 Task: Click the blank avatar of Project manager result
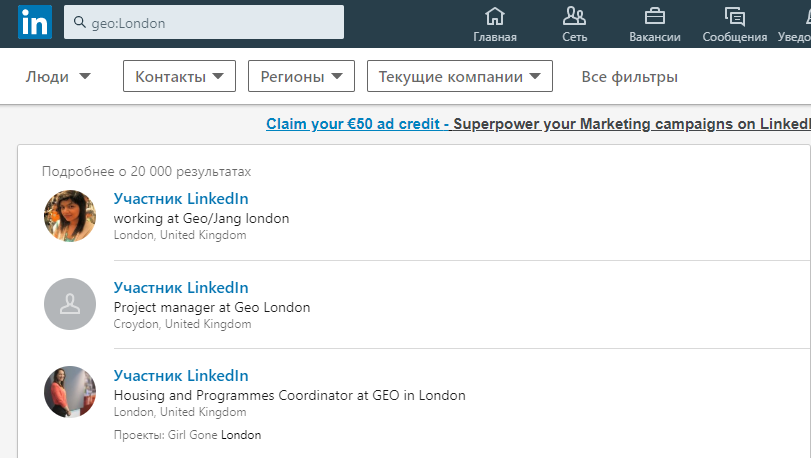(x=70, y=304)
